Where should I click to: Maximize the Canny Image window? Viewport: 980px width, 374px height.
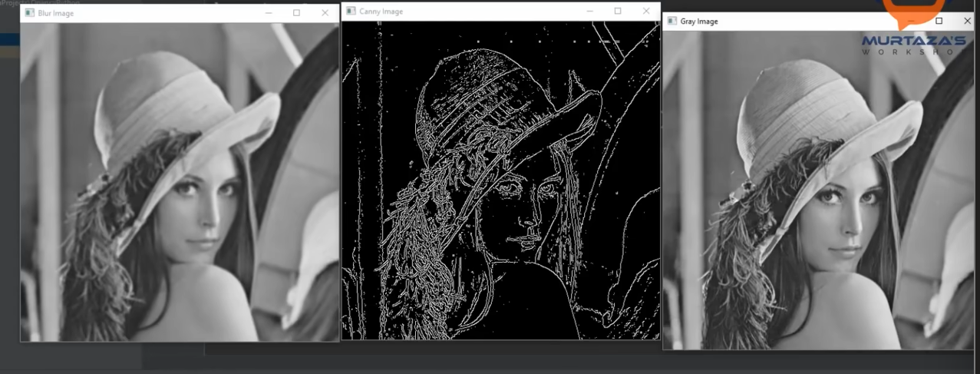[618, 12]
